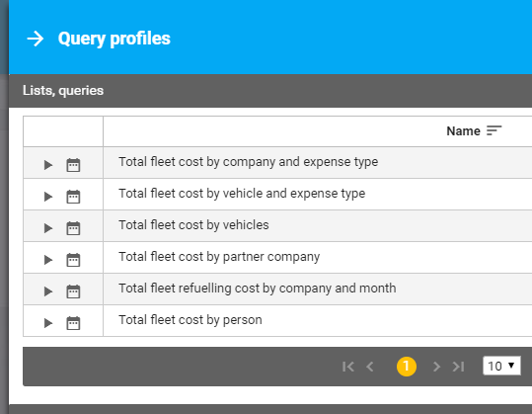Go to the first page of results
This screenshot has height=414, width=532.
[x=348, y=367]
